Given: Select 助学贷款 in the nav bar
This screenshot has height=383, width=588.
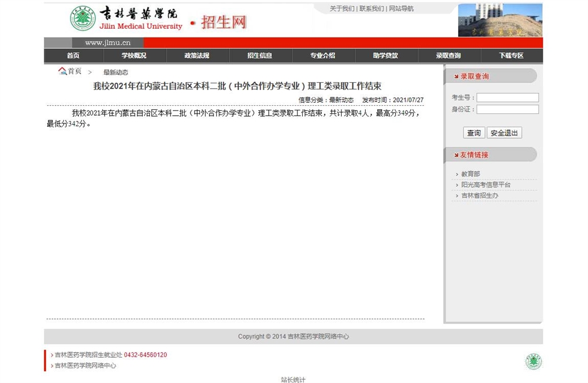Looking at the screenshot, I should click(386, 55).
